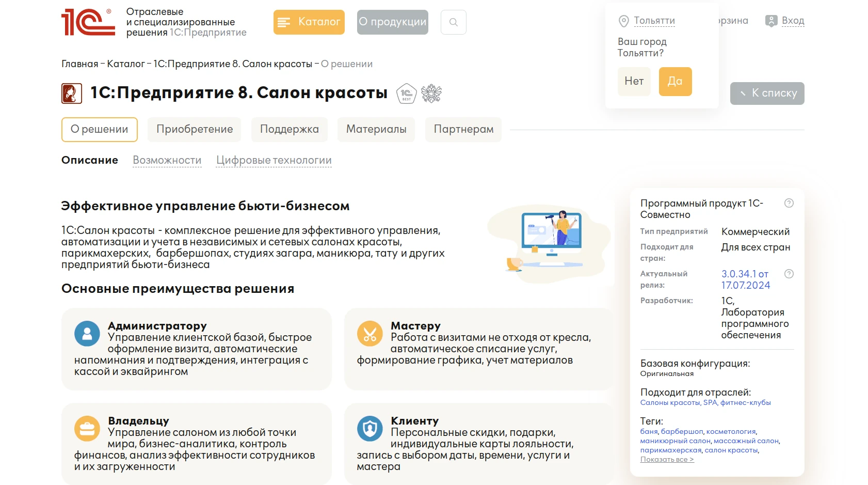868x485 pixels.
Task: Click the Клиенту card heading
Action: (x=415, y=421)
